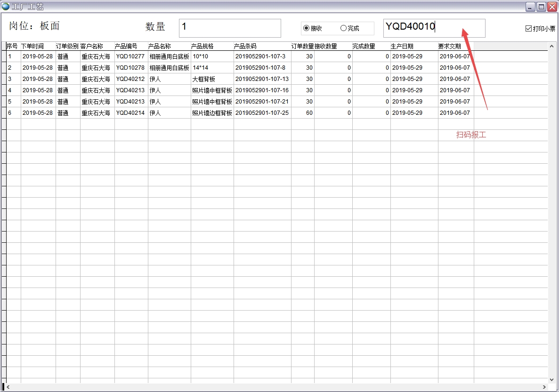Click the vertical scrollbar up arrow
The image size is (559, 392).
551,47
